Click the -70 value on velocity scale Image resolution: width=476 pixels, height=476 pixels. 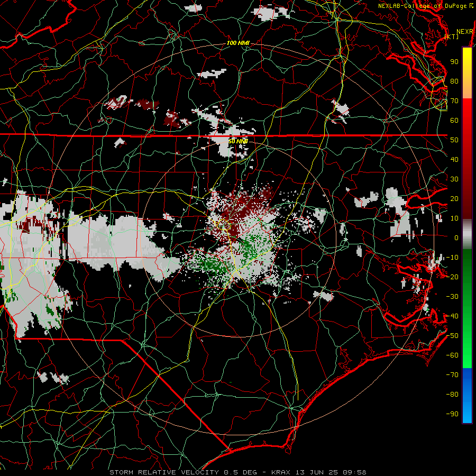[x=452, y=375]
